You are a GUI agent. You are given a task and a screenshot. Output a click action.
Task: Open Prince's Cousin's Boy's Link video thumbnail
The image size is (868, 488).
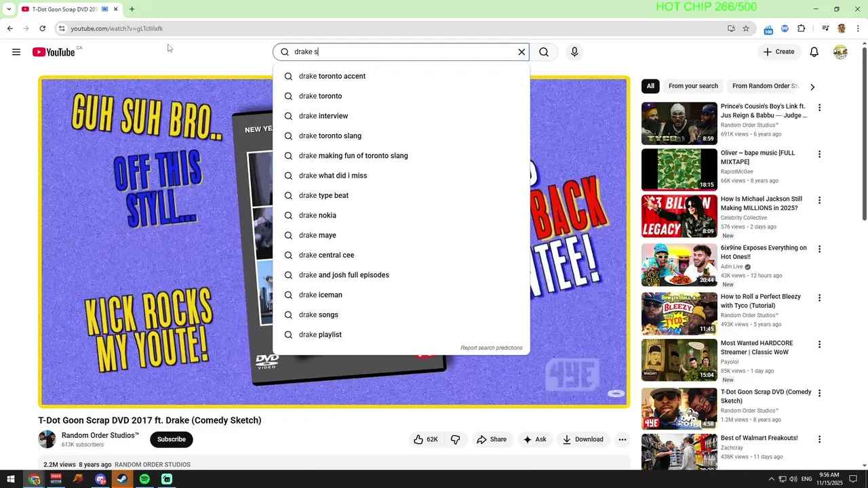click(679, 123)
